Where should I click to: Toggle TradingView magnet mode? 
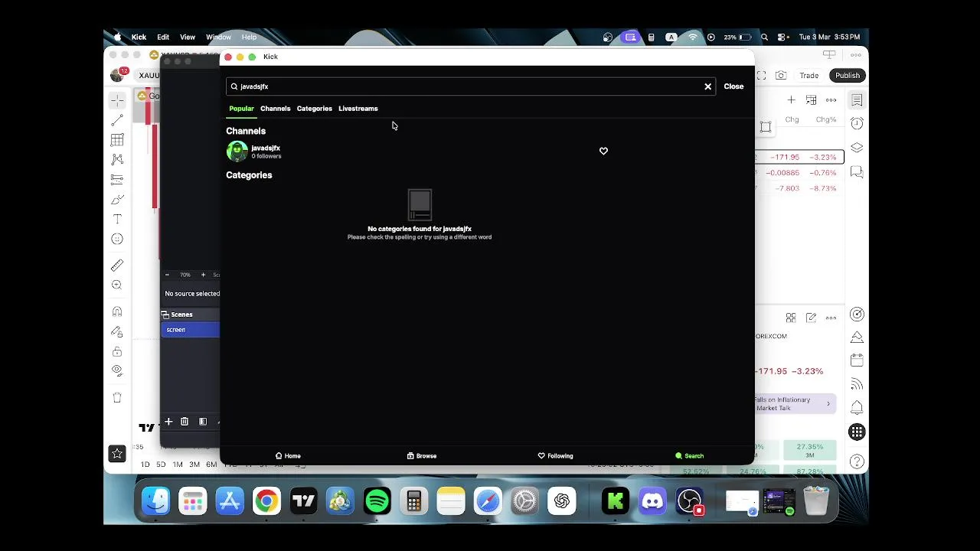117,311
